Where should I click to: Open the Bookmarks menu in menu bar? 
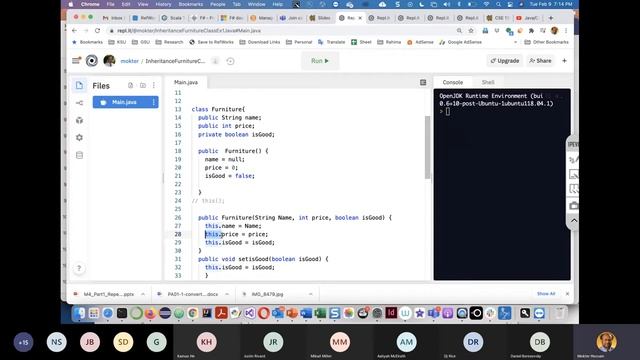[191, 4]
